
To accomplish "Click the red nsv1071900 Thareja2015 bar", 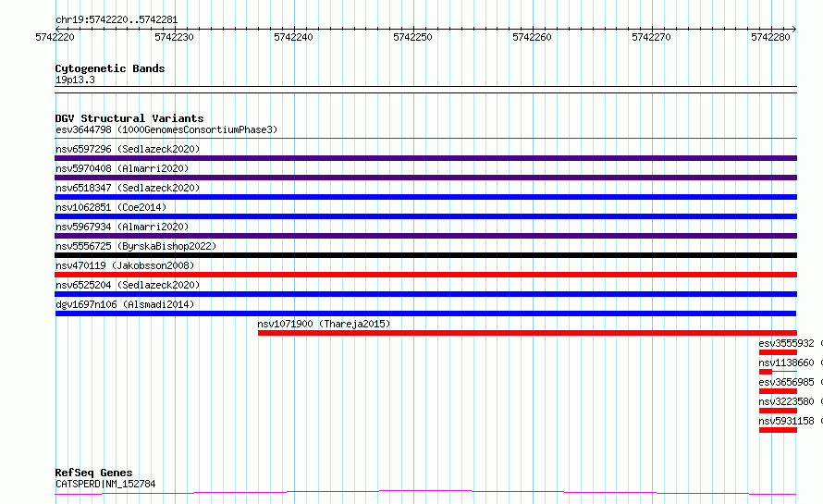I will pyautogui.click(x=527, y=333).
